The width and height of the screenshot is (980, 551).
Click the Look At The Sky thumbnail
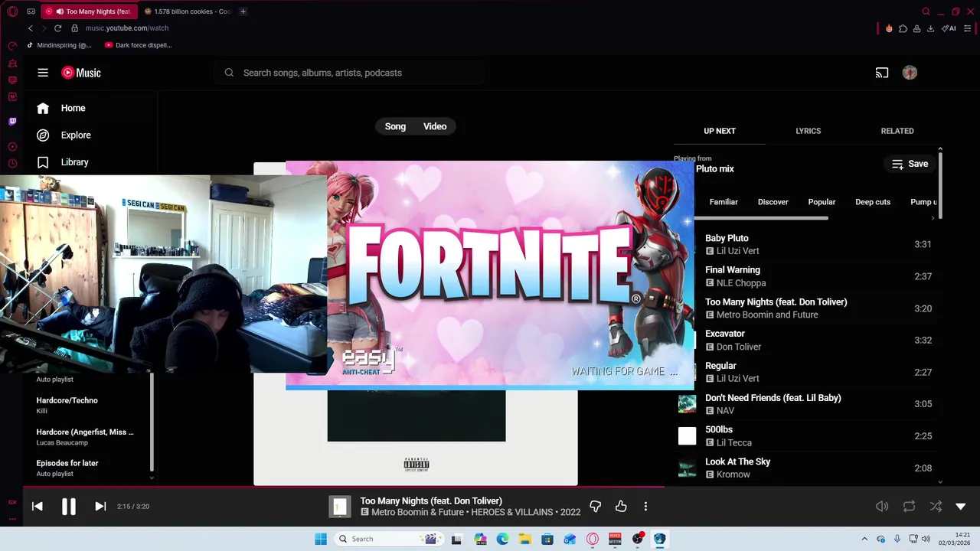(x=687, y=468)
